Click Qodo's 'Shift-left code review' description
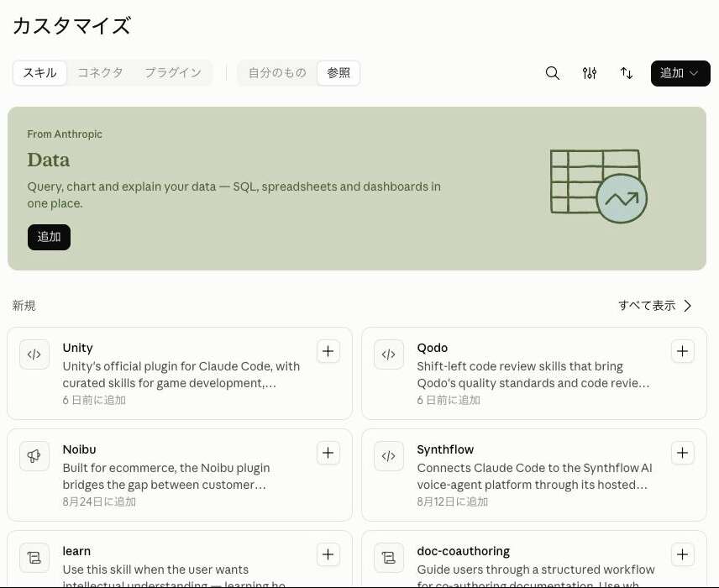Screen dimensions: 719x588 (533, 375)
